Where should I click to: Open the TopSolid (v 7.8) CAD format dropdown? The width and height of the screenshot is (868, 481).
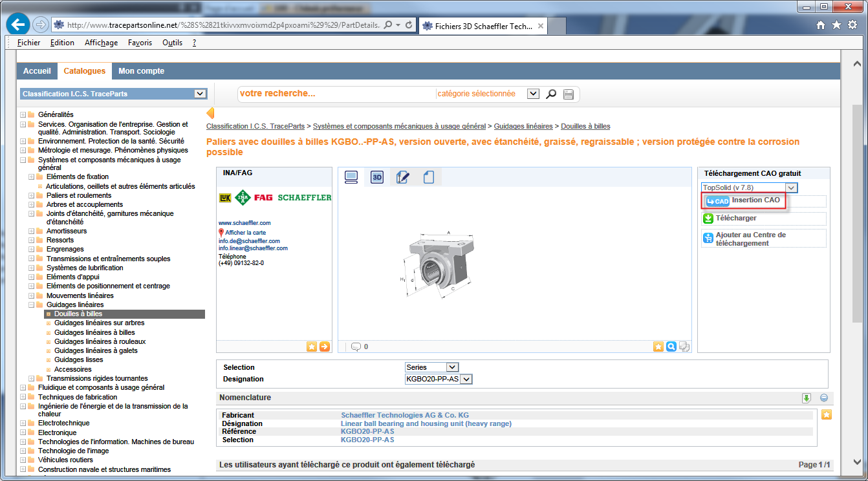pyautogui.click(x=792, y=187)
